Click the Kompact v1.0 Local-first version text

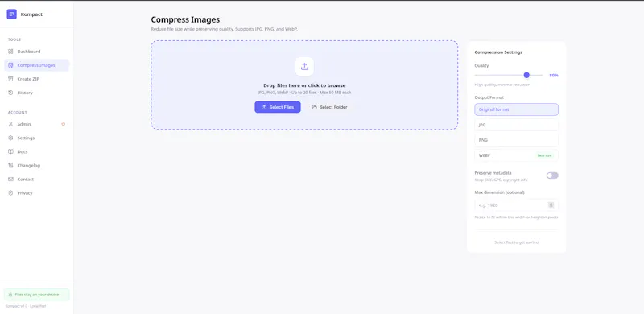26,306
